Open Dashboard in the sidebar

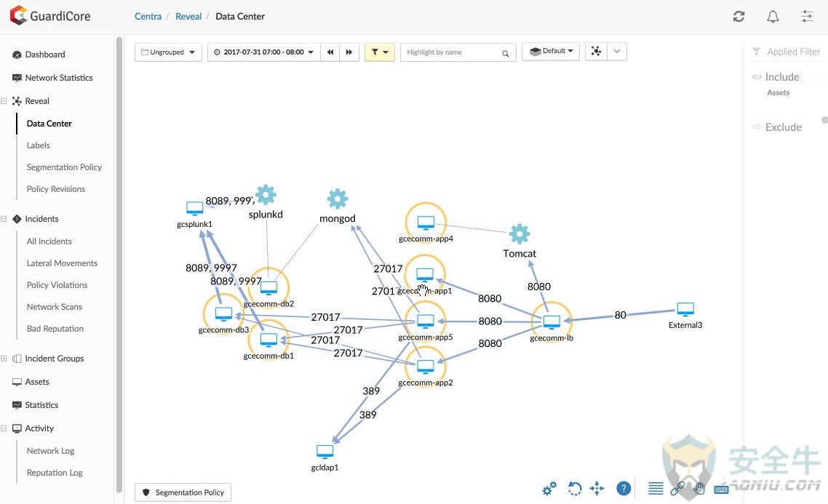pyautogui.click(x=45, y=55)
